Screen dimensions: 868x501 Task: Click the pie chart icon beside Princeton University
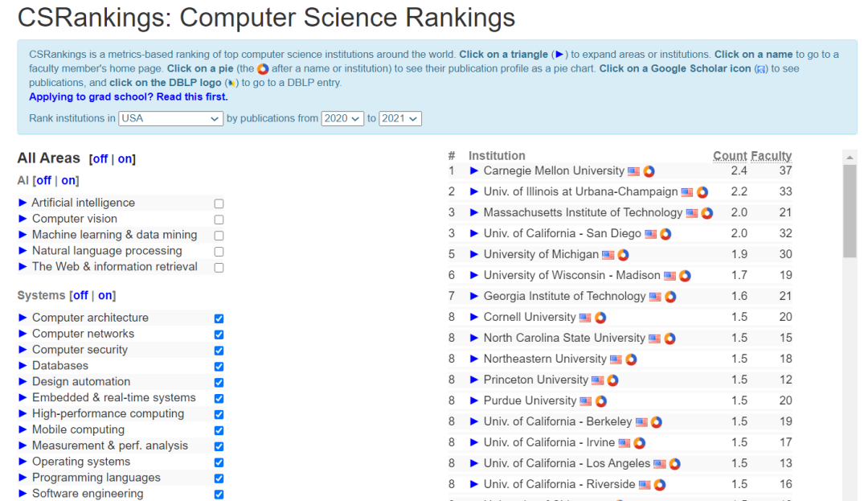point(612,380)
